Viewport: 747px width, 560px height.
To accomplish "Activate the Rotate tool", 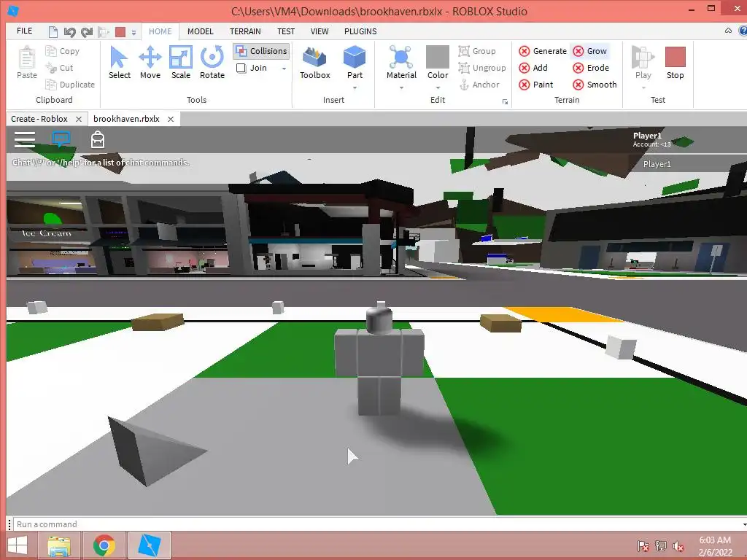I will (212, 63).
